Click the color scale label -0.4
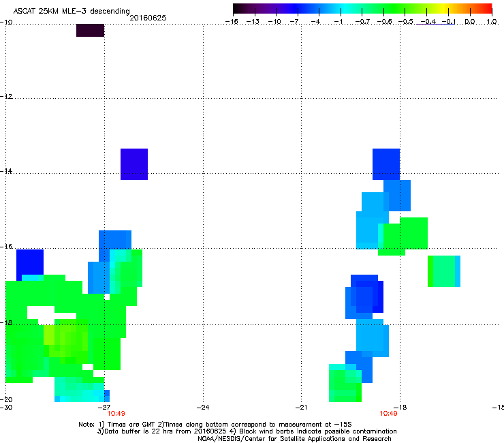 click(428, 22)
